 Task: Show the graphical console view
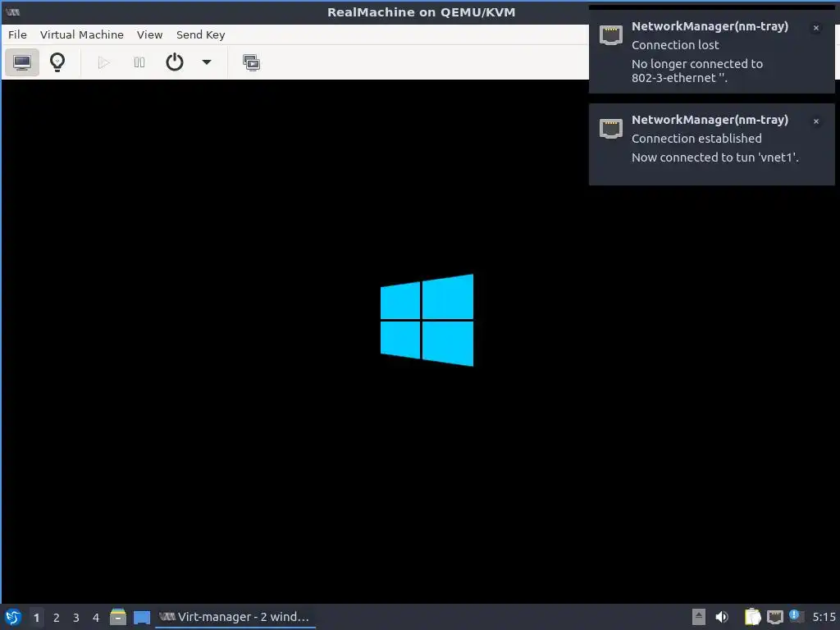21,62
